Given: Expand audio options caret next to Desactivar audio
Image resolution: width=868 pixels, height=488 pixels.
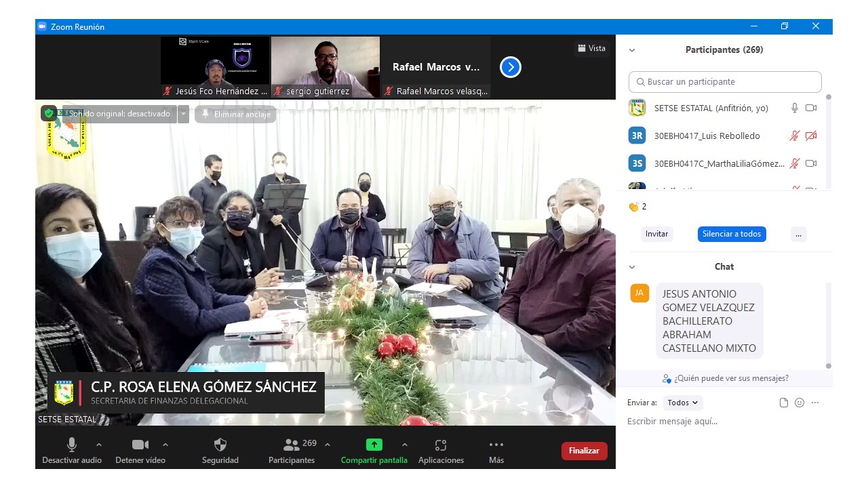Looking at the screenshot, I should (99, 445).
